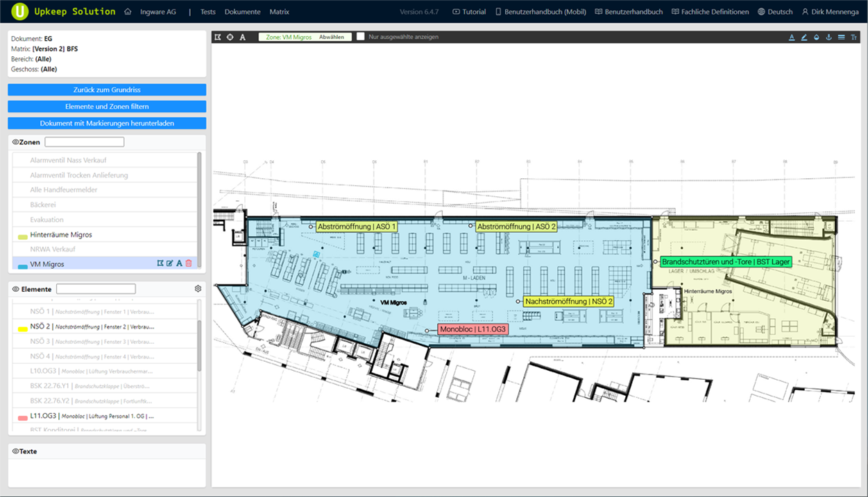This screenshot has height=497, width=868.
Task: Toggle visibility of Texte section
Action: pyautogui.click(x=16, y=451)
